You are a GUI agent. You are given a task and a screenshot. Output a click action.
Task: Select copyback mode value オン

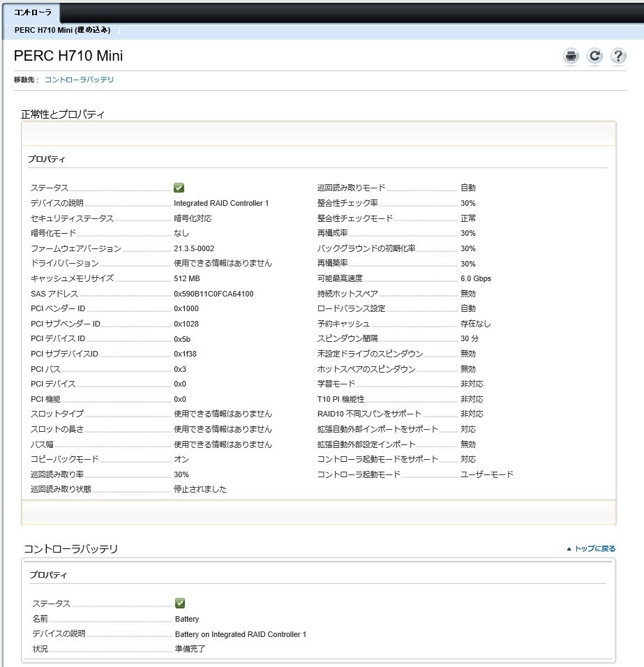pos(181,459)
